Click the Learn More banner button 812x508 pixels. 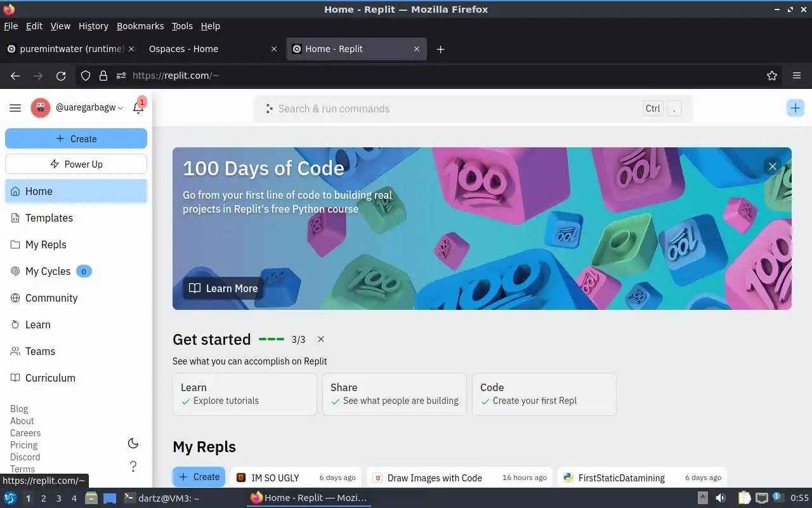click(223, 288)
